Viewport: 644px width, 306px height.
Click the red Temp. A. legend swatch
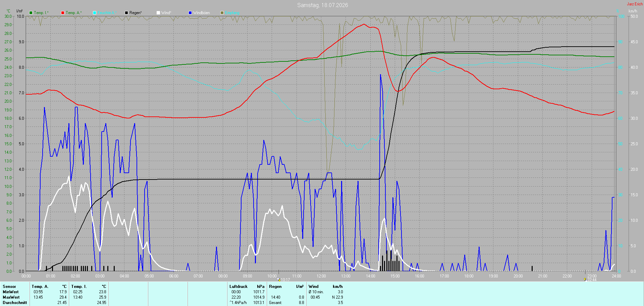pyautogui.click(x=63, y=13)
